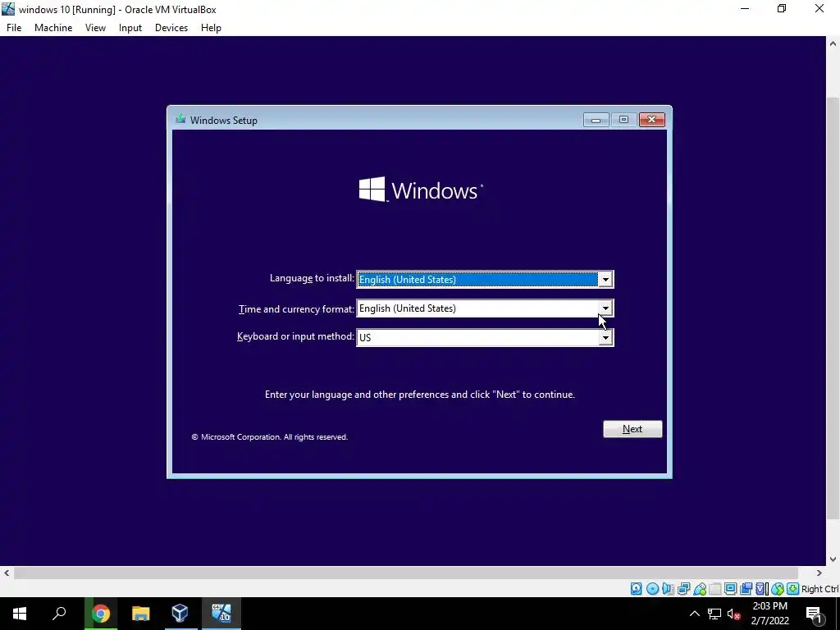This screenshot has width=840, height=630.
Task: Click the shared folders indicator icon
Action: coord(715,589)
